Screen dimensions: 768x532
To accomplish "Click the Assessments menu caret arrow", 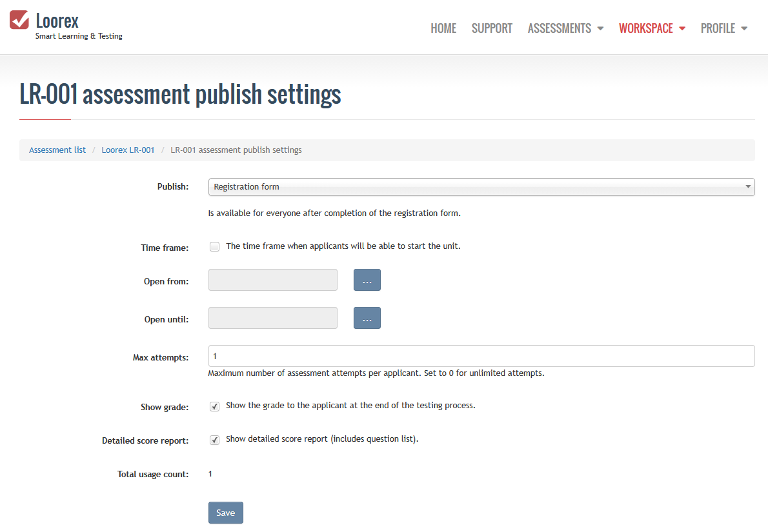I will click(600, 29).
